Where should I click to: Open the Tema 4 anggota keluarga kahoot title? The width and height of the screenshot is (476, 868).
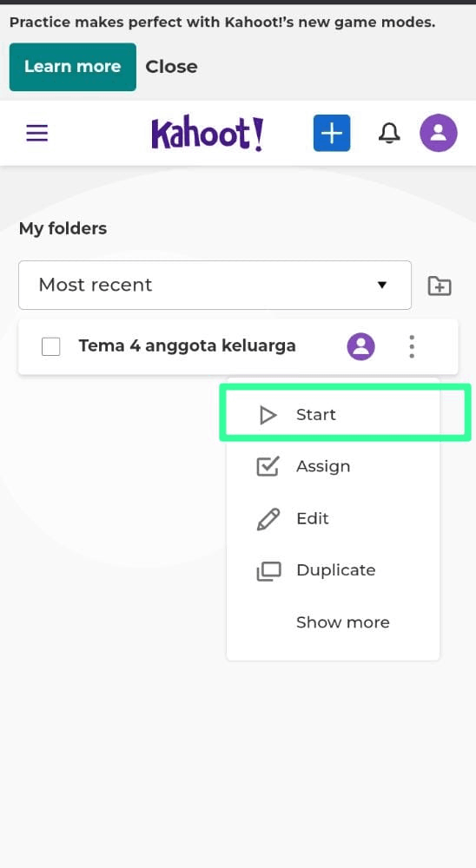187,346
